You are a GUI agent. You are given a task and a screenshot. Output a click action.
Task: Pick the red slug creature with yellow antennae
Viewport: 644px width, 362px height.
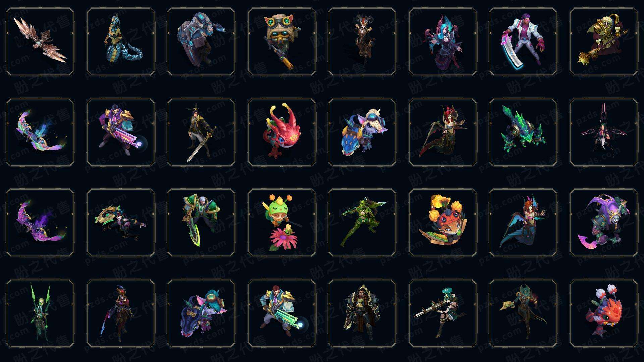[282, 132]
